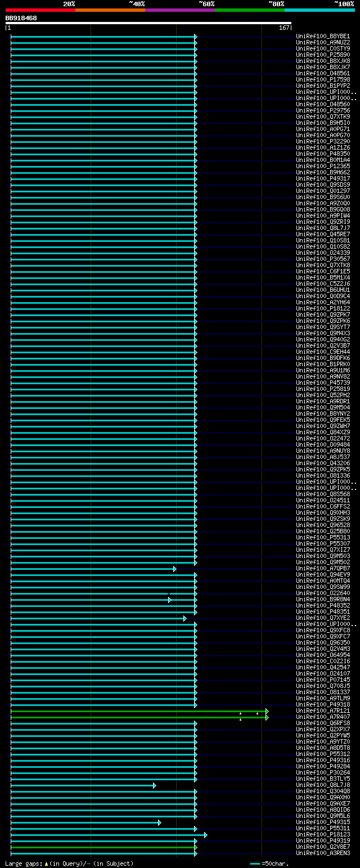This screenshot has height=868, width=360.
Task: Click hit label UniRef100_B9H662
Action: [x=323, y=173]
